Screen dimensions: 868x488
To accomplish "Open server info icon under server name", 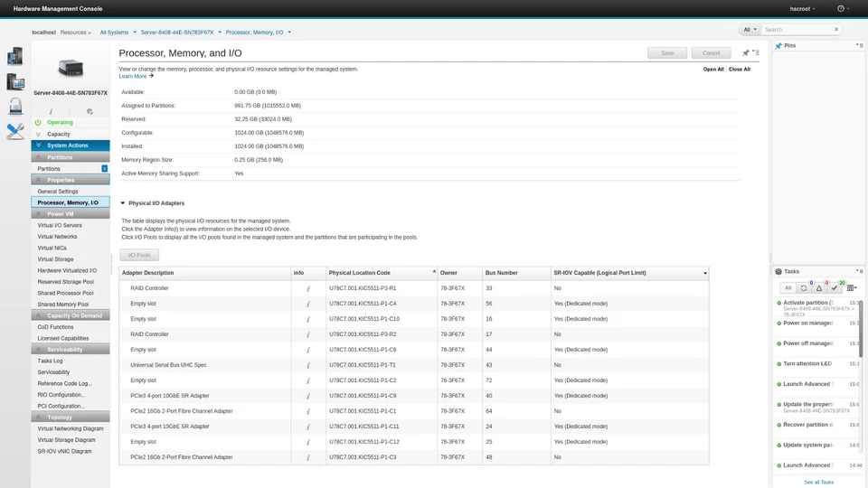I will click(x=51, y=111).
